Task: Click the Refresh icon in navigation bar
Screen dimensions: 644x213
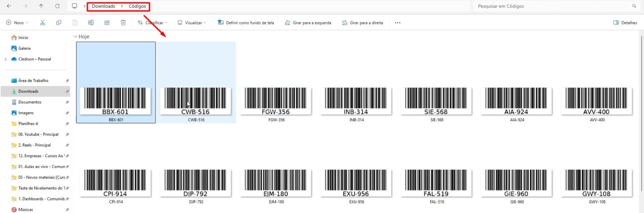Action: [57, 6]
